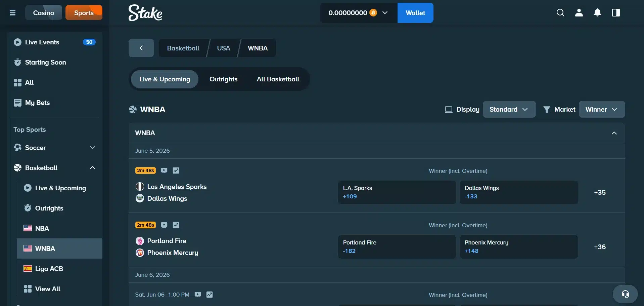
Task: Click the USA breadcrumb
Action: pyautogui.click(x=224, y=48)
